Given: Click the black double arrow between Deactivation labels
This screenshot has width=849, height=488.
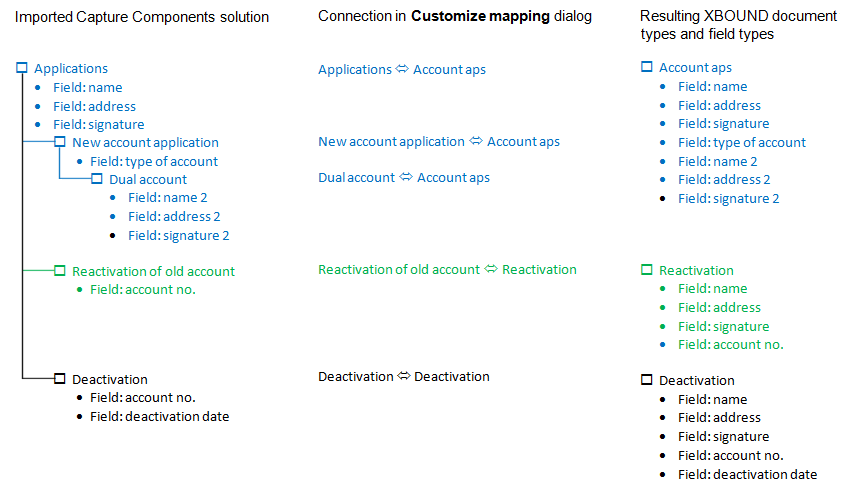Looking at the screenshot, I should pyautogui.click(x=404, y=377).
